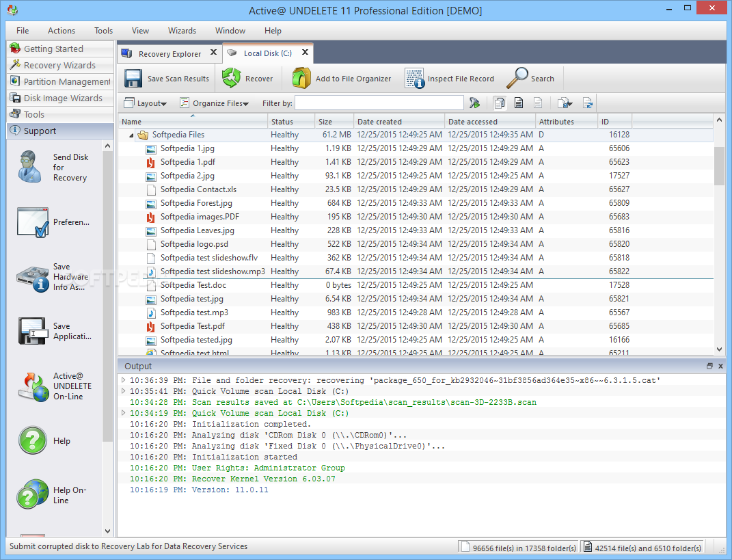Select the Softpedia Forest.jpg file

[416, 203]
